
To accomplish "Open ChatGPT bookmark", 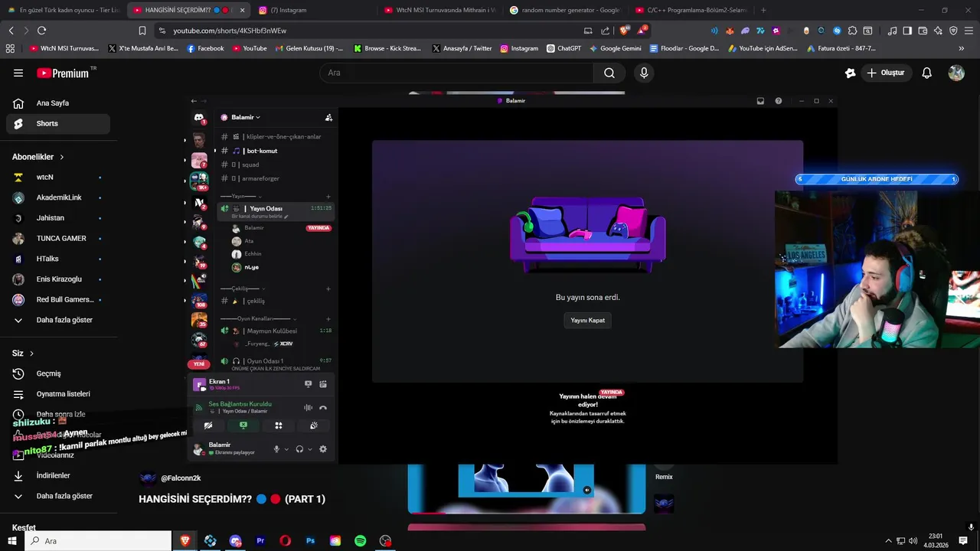I will 563,48.
